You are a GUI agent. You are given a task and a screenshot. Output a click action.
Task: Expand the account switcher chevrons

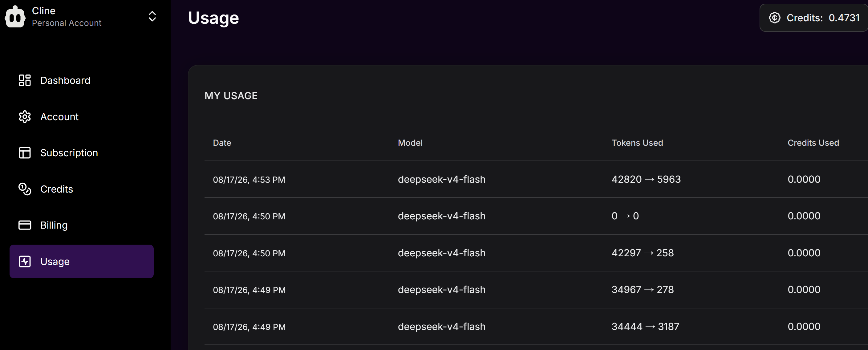(x=152, y=16)
